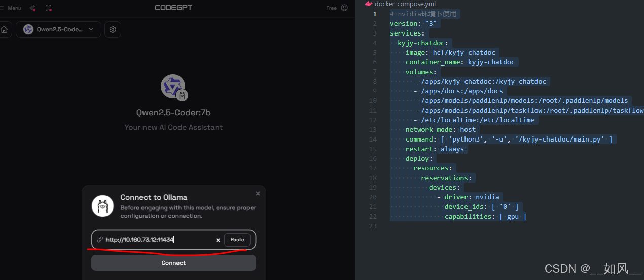Click the Ollama llama logo in the dialog

[x=102, y=205]
